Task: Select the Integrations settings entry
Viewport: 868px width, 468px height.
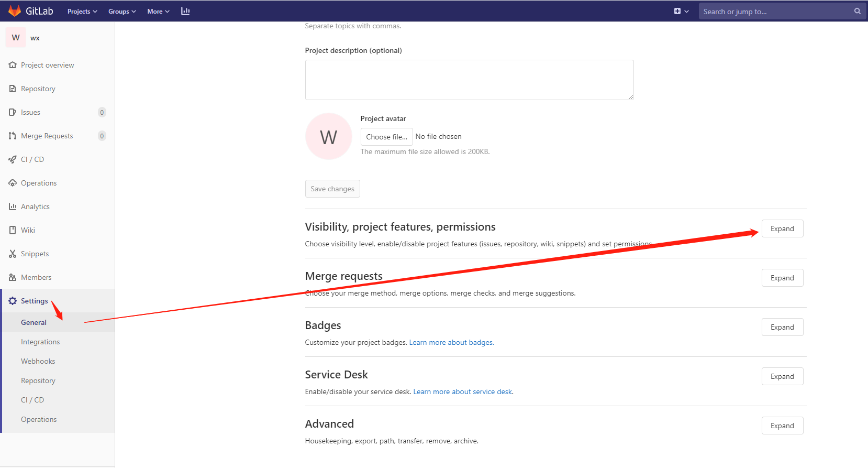Action: [40, 341]
